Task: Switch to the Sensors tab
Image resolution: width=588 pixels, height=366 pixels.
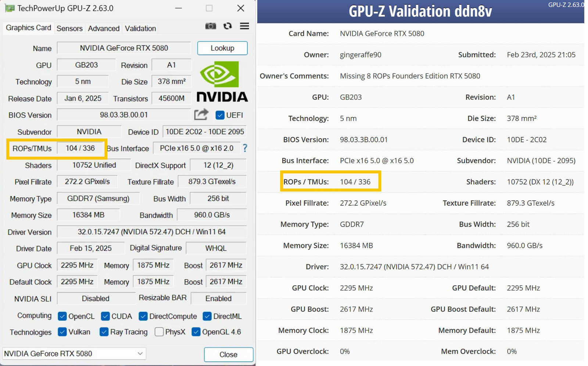Action: click(69, 28)
